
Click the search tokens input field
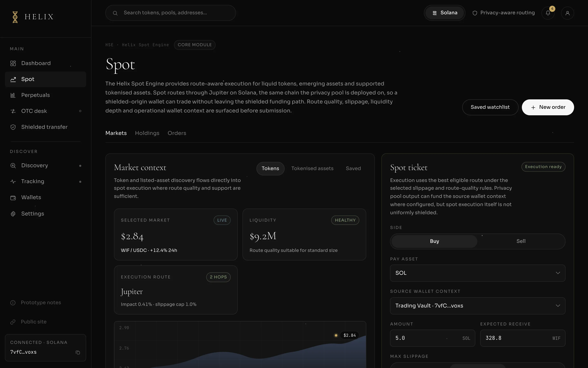[x=170, y=13]
